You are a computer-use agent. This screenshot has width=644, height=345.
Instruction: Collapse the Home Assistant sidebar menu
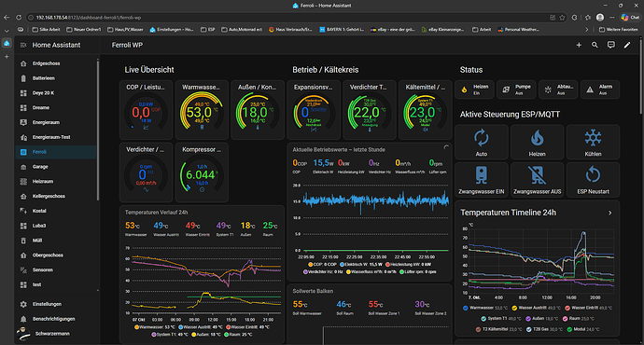[23, 45]
